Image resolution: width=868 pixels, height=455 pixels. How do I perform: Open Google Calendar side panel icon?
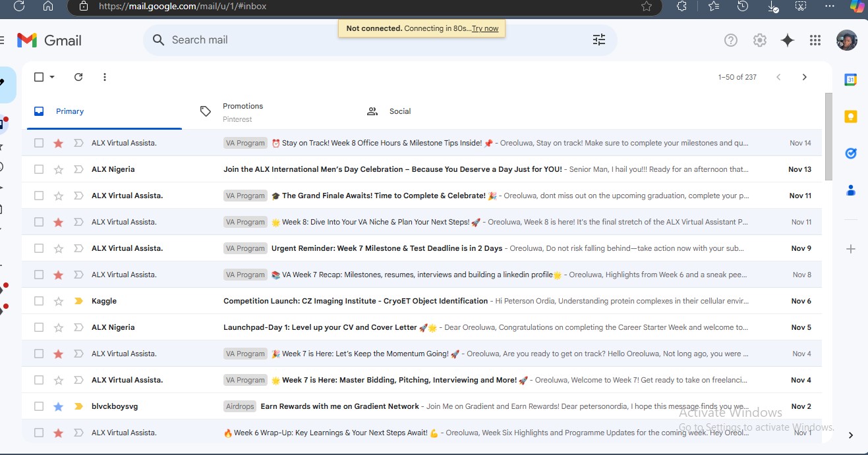coord(850,80)
